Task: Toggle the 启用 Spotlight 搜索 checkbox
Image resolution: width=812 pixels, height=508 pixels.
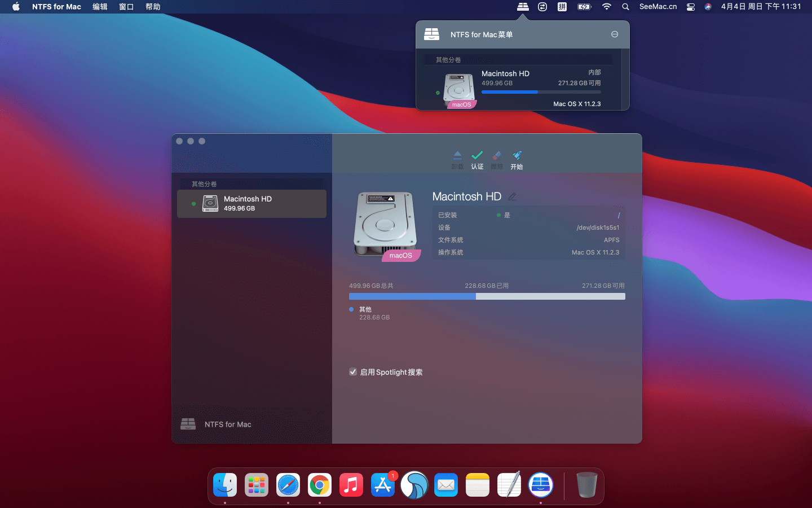Action: [353, 372]
